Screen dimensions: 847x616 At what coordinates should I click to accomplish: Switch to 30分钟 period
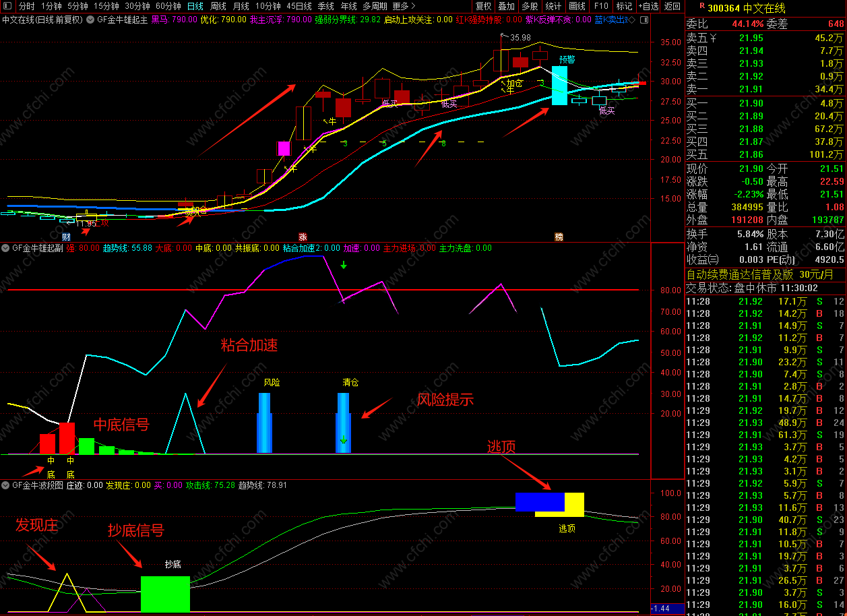click(x=137, y=6)
